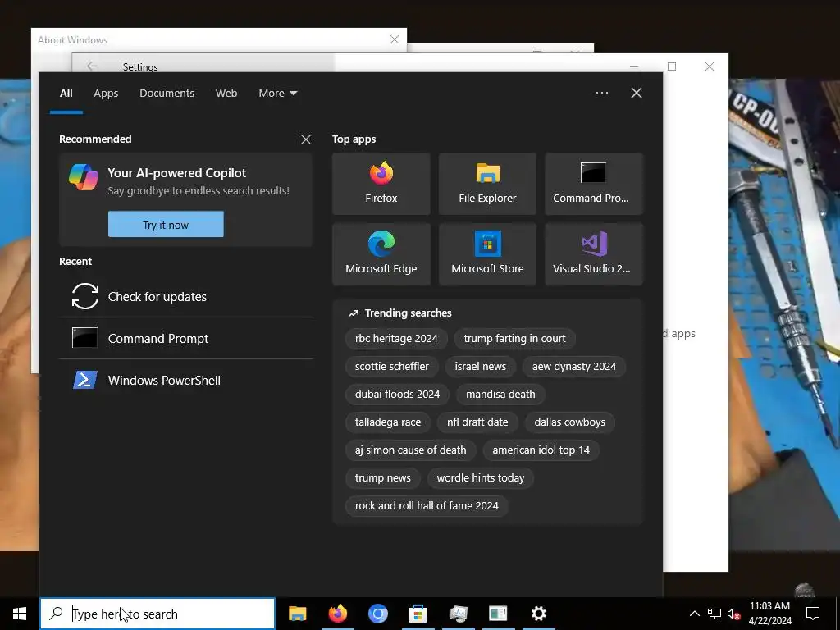
Task: Search trending trump farting in court
Action: 515,339
